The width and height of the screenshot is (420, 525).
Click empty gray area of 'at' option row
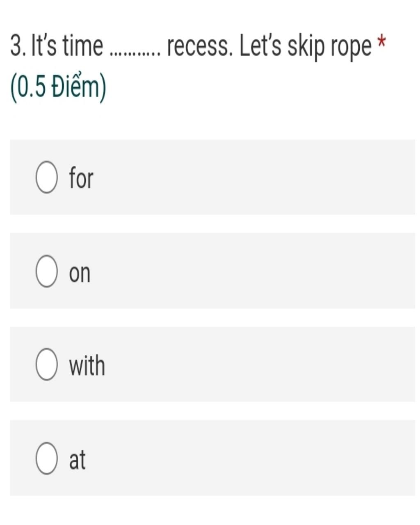pyautogui.click(x=254, y=458)
